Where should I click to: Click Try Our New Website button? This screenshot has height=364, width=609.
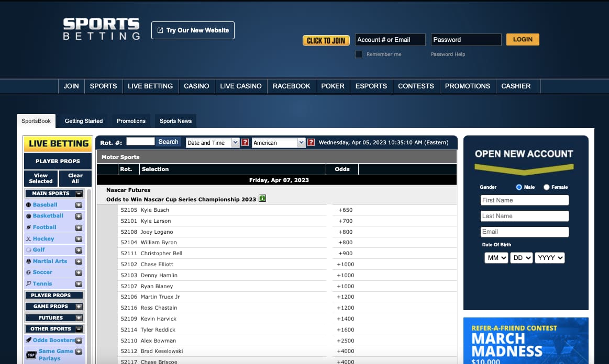point(193,30)
